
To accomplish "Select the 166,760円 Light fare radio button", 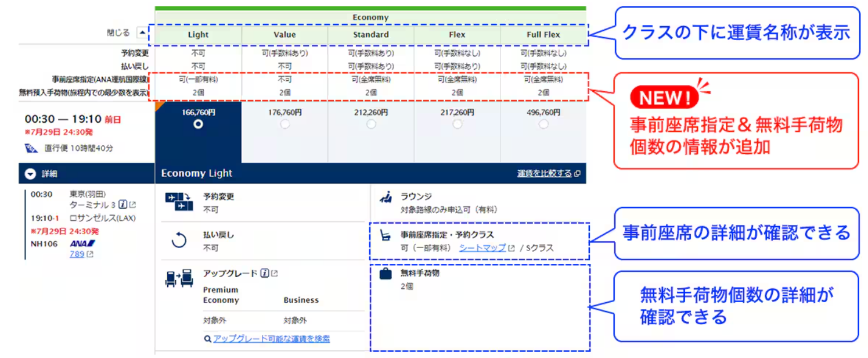I will click(198, 124).
